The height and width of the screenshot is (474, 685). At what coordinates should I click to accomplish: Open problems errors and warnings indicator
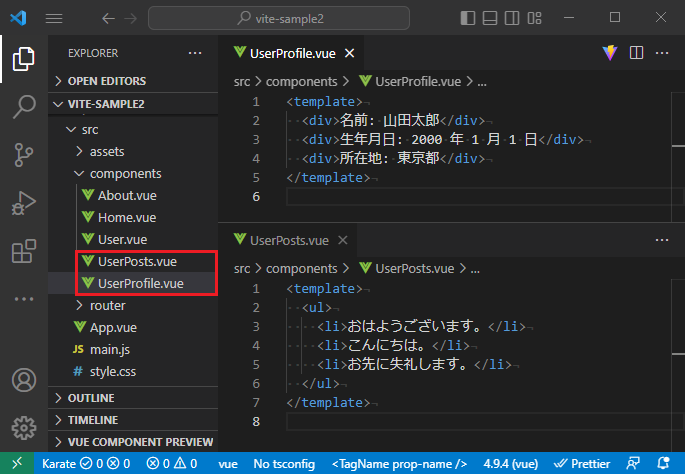pyautogui.click(x=172, y=463)
